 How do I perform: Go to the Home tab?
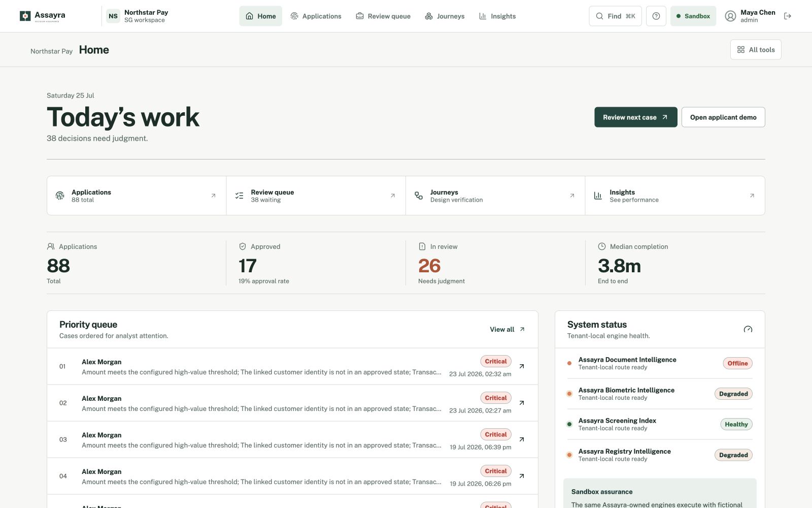coord(261,16)
